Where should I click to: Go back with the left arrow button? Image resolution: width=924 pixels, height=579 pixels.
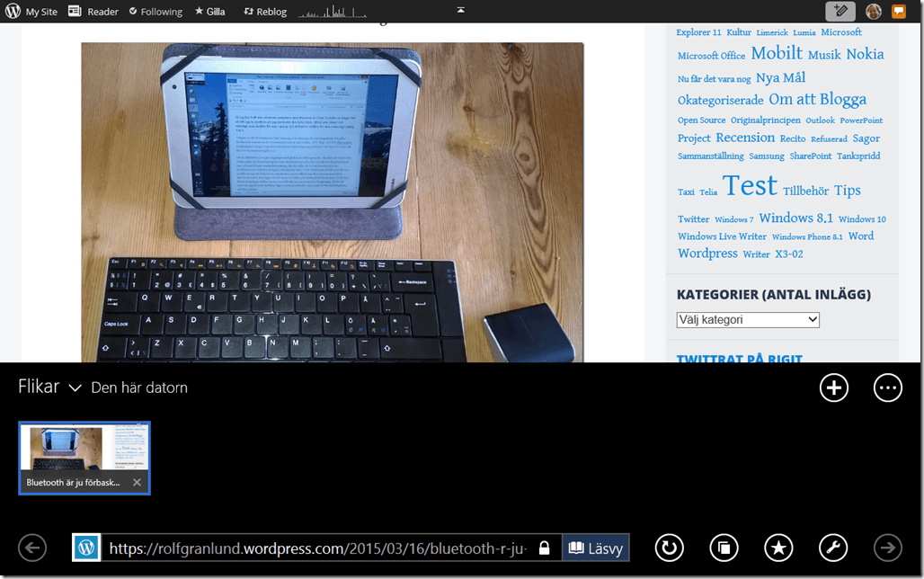click(x=32, y=548)
